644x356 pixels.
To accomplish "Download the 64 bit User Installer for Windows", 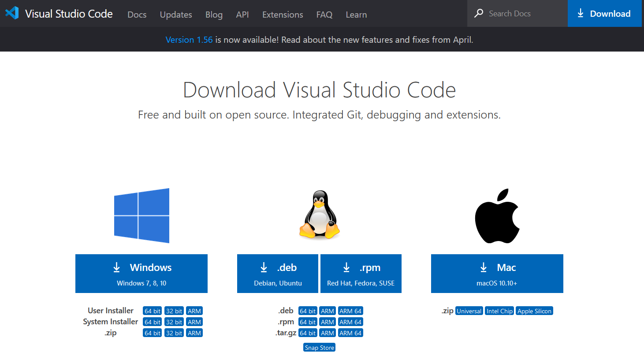I will tap(152, 311).
